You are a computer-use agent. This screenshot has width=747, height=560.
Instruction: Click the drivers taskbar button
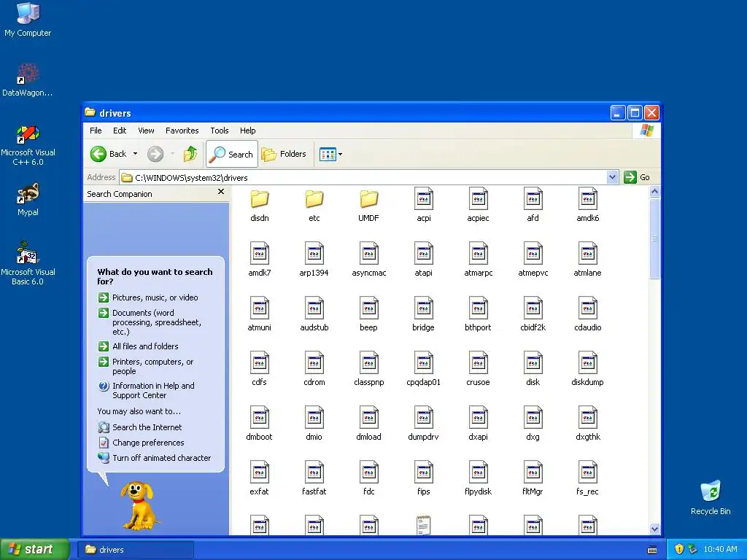(136, 550)
